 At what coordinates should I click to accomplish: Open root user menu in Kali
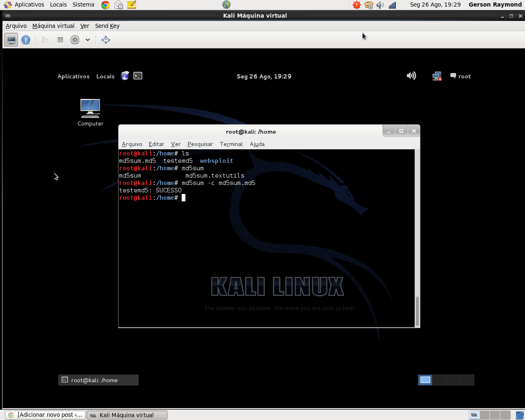coord(461,76)
